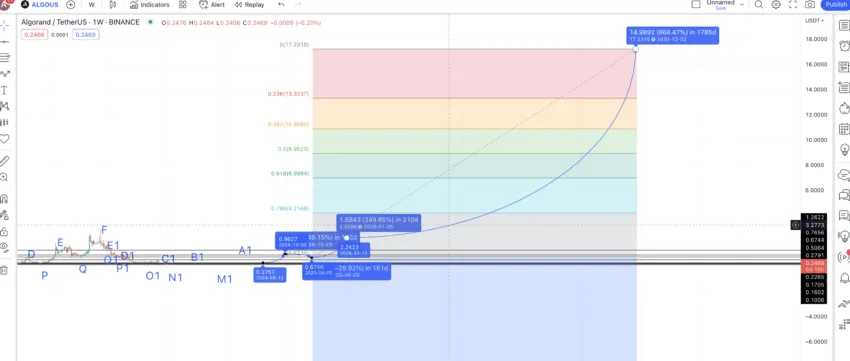Expand the Unnamed layout chevron dropdown
Image resolution: width=850 pixels, height=361 pixels.
742,4
